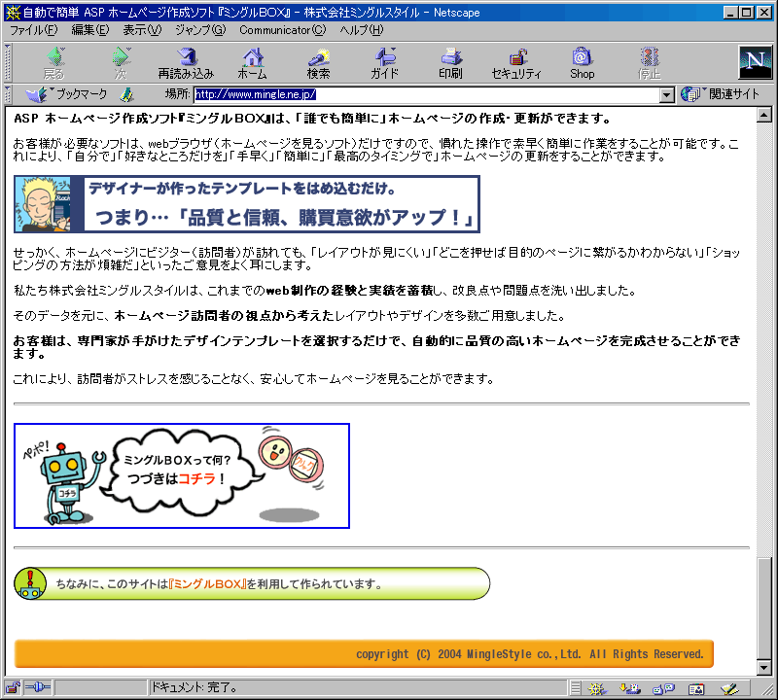Show page security info via セキュリティ
Screen dimensions: 778x700
516,63
